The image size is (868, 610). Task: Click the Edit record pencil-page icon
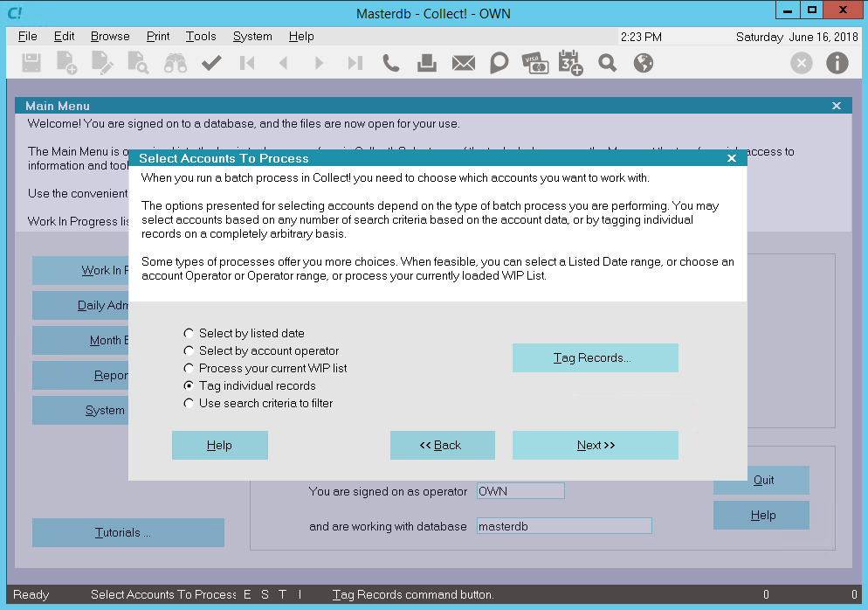tap(102, 63)
